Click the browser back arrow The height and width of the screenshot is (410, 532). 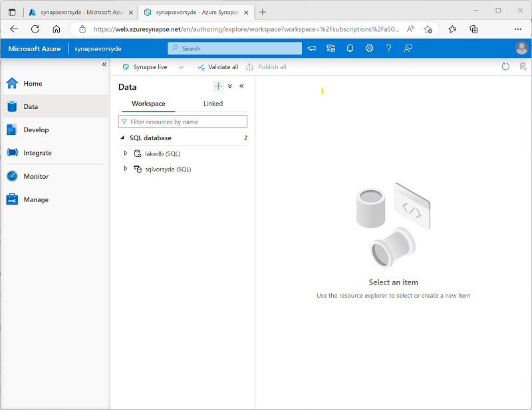pyautogui.click(x=14, y=29)
